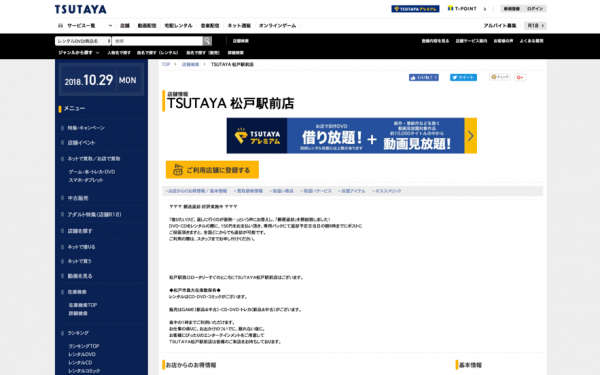
Task: Click 曲名で探す (販売) link
Action: (203, 53)
